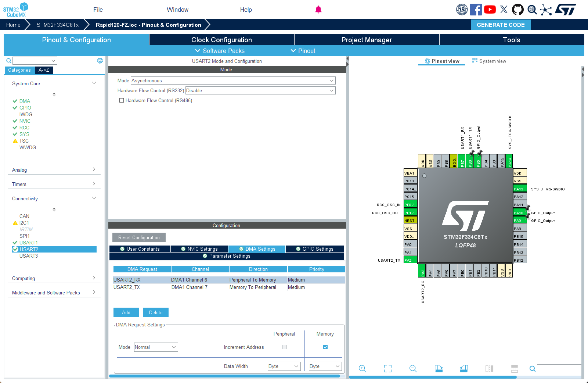Open the X social media icon
This screenshot has height=383, width=588.
coord(504,10)
